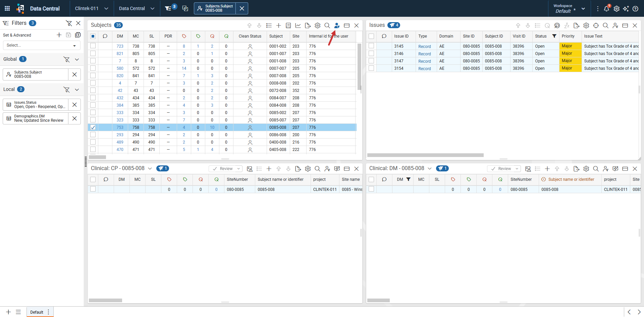
Task: Open the line chart icon in Subjects
Action: point(298,25)
